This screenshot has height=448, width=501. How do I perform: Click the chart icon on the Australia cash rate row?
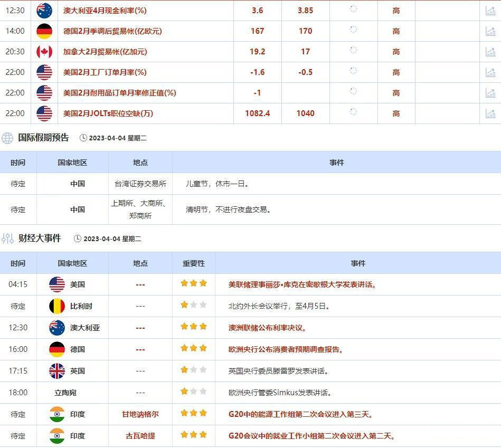pyautogui.click(x=491, y=10)
